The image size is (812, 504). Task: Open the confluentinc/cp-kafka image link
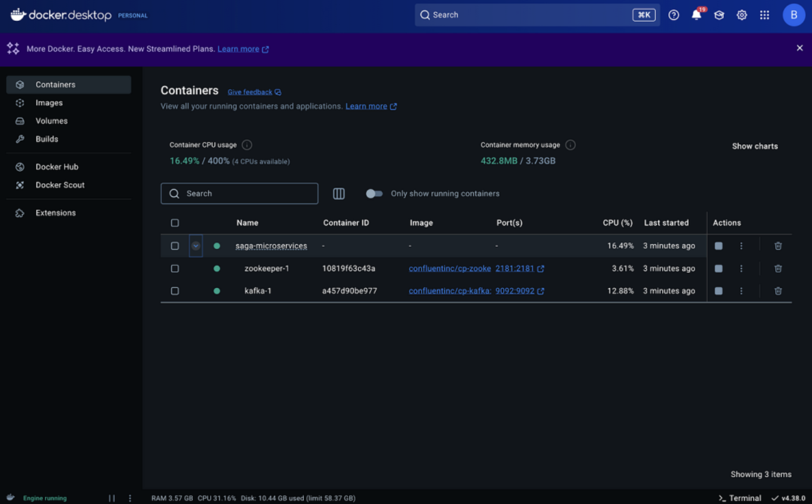pos(450,291)
